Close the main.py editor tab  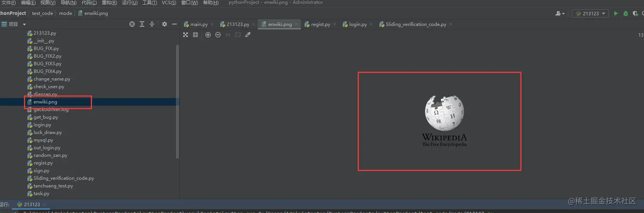point(212,24)
